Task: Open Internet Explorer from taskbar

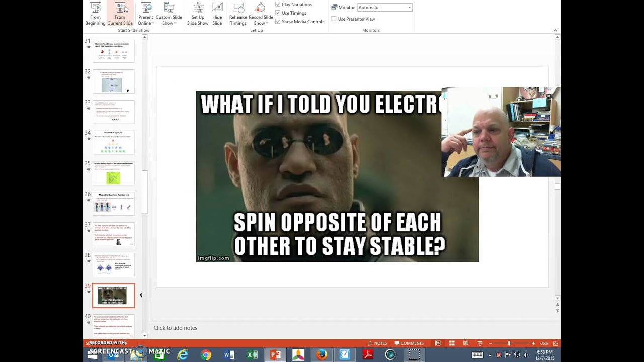Action: point(183,355)
